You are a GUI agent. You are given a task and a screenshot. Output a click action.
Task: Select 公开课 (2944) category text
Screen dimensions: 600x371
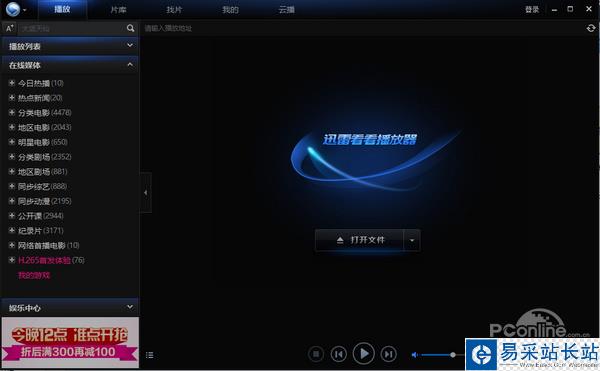(x=41, y=216)
